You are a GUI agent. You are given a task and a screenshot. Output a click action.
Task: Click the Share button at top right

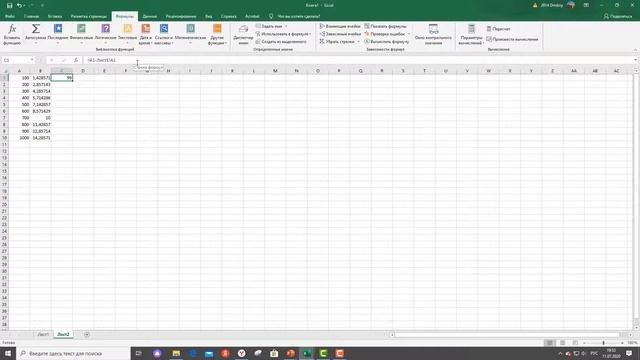[618, 16]
